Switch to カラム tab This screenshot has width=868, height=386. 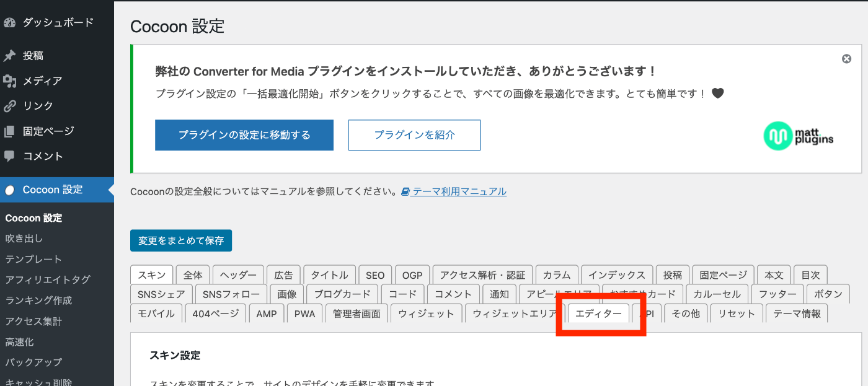click(x=557, y=275)
